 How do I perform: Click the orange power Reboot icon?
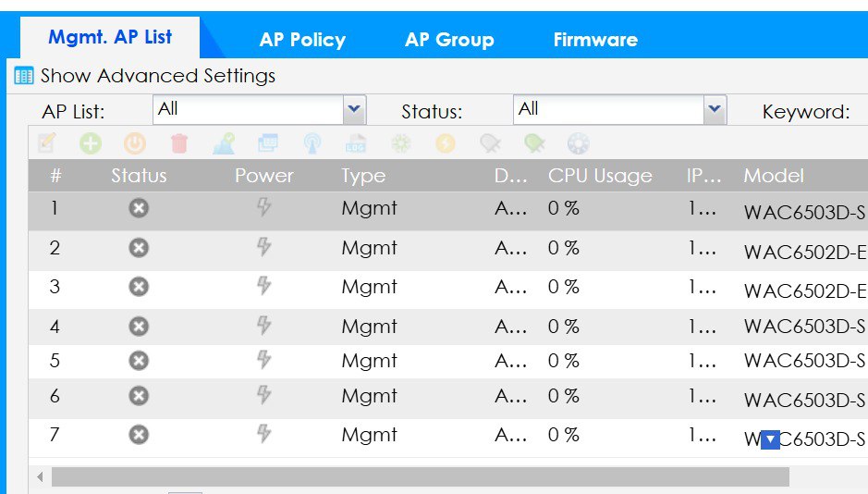tap(135, 143)
